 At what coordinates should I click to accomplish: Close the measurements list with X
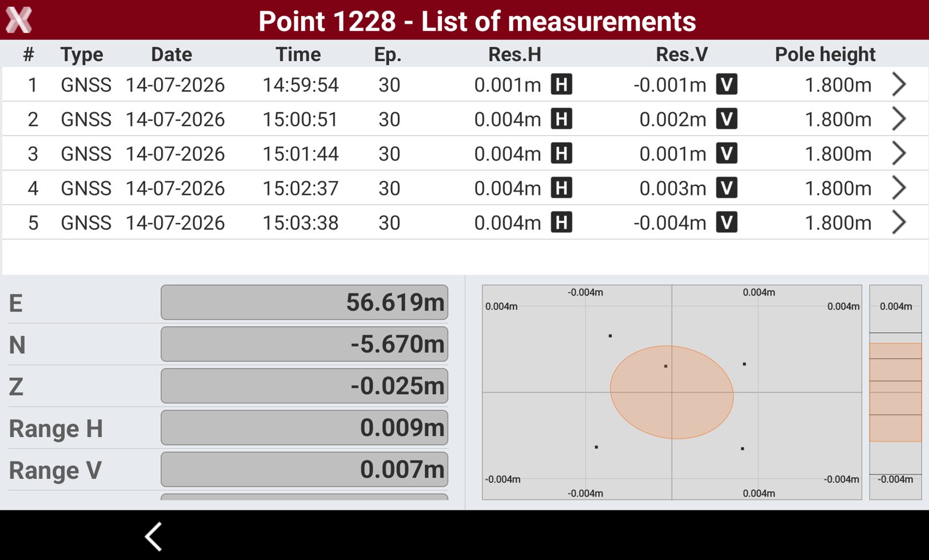pyautogui.click(x=19, y=20)
